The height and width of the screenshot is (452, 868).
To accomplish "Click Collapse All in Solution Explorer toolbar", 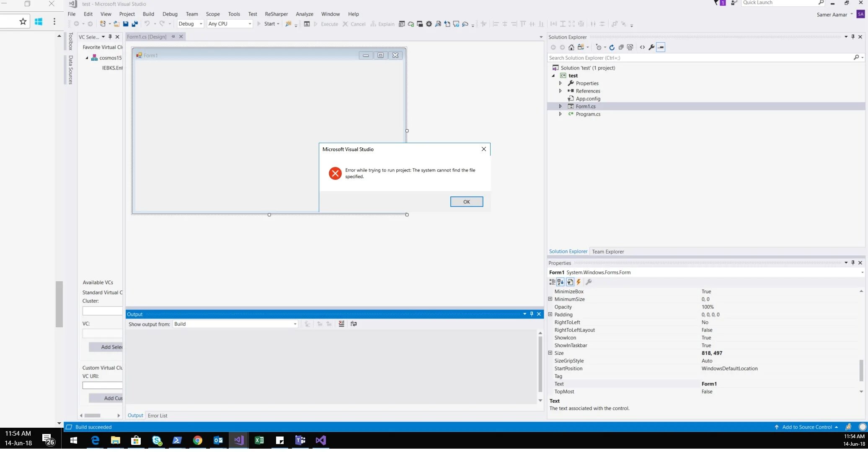I will pos(621,47).
